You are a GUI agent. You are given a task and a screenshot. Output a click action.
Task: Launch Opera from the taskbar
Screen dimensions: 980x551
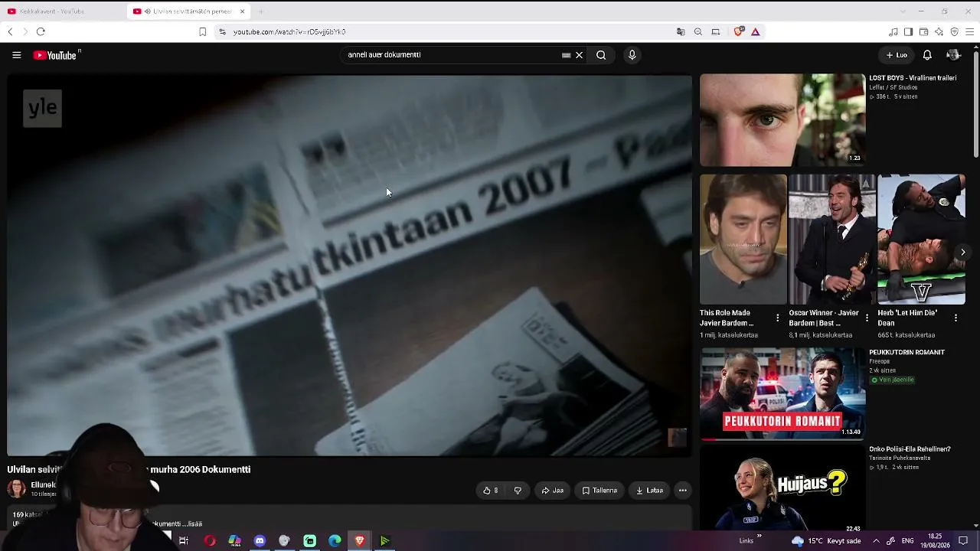point(210,541)
